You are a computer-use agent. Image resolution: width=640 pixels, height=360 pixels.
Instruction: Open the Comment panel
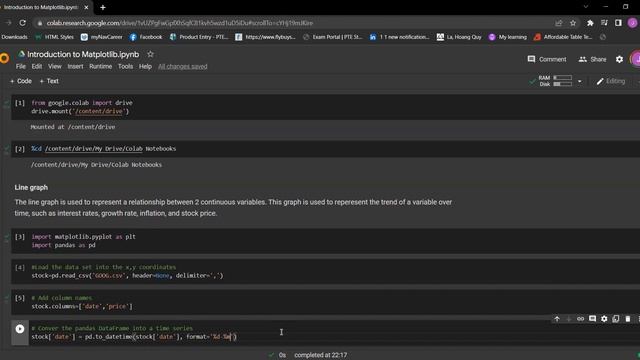point(547,59)
